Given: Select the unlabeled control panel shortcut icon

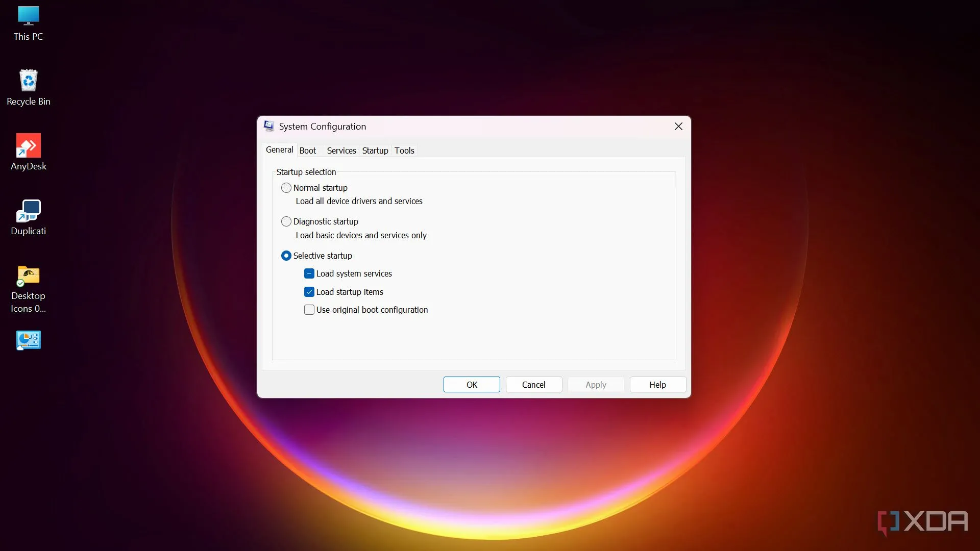Looking at the screenshot, I should tap(28, 340).
